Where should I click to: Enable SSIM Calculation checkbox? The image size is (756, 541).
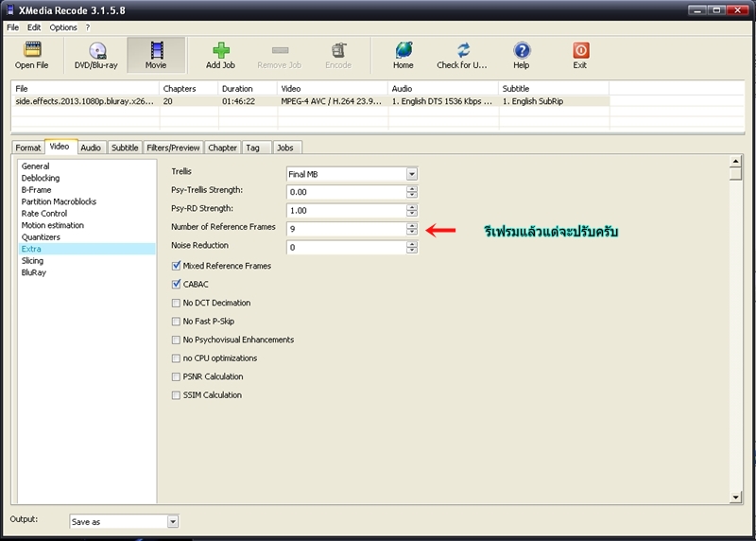click(x=176, y=394)
